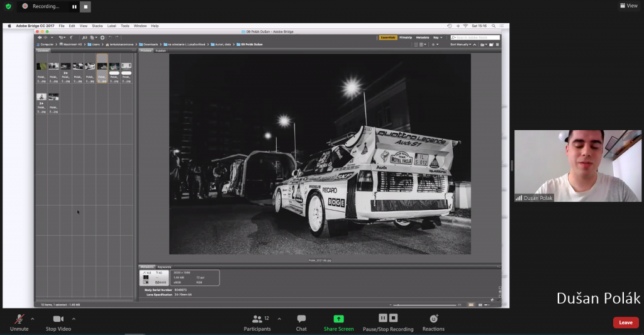Expand audio options arrow beside Unmute

click(x=33, y=319)
